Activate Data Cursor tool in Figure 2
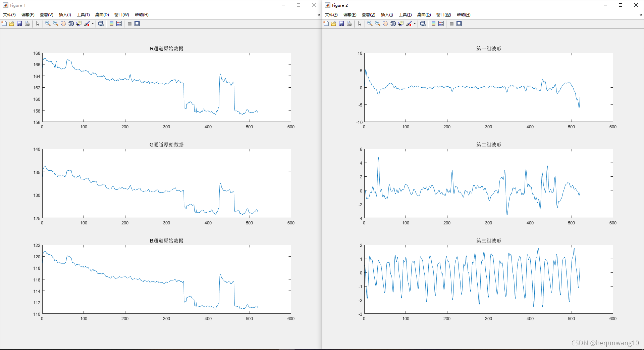Image resolution: width=644 pixels, height=350 pixels. click(401, 24)
